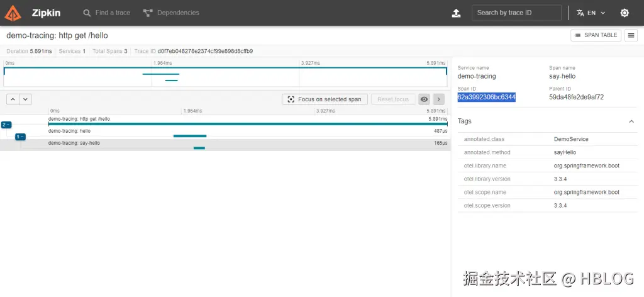644x297 pixels.
Task: Collapse the root span's 2 children badge
Action: (x=6, y=125)
